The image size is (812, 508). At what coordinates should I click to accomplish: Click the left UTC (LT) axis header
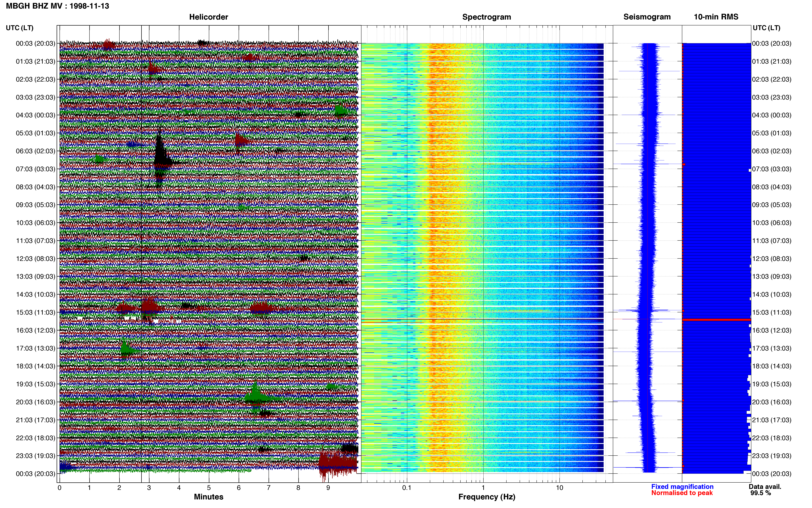pos(20,28)
